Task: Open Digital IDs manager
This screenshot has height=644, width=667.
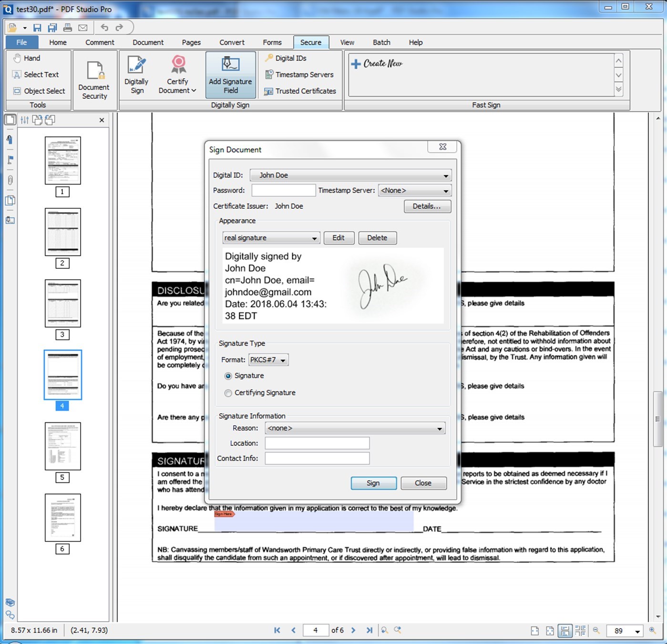Action: (x=286, y=58)
